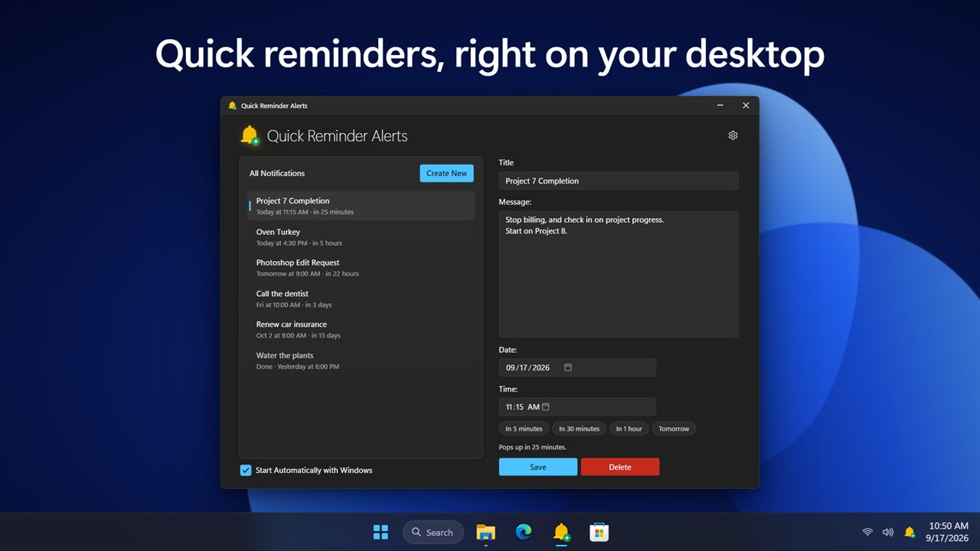This screenshot has height=551, width=980.
Task: Click the Windows Start icon on the taskbar
Action: pos(381,532)
